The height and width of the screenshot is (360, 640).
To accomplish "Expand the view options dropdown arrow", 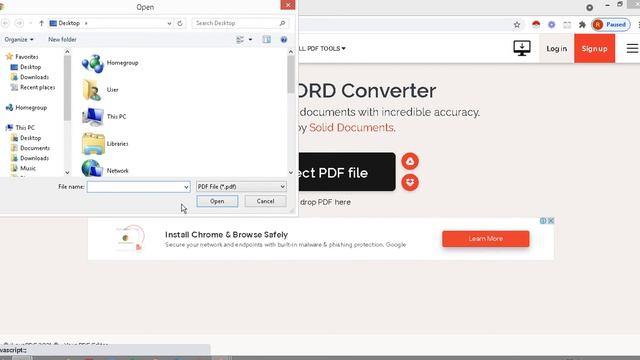I will (x=250, y=40).
